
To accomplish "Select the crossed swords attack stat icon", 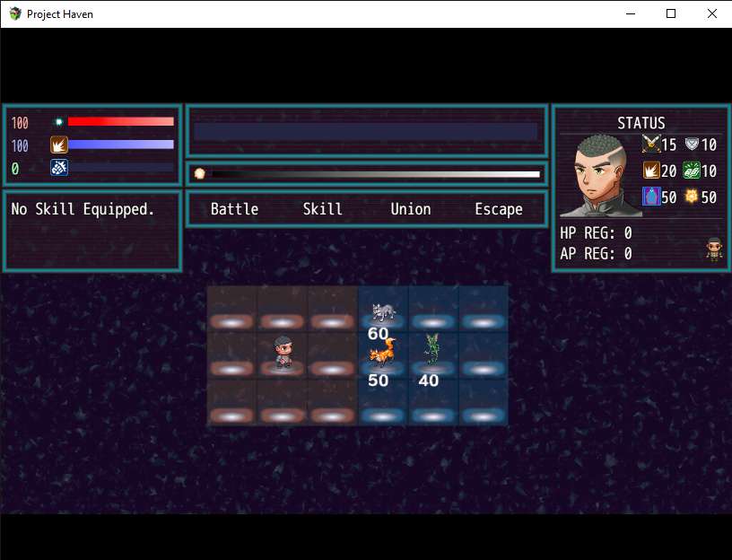I will [x=652, y=144].
